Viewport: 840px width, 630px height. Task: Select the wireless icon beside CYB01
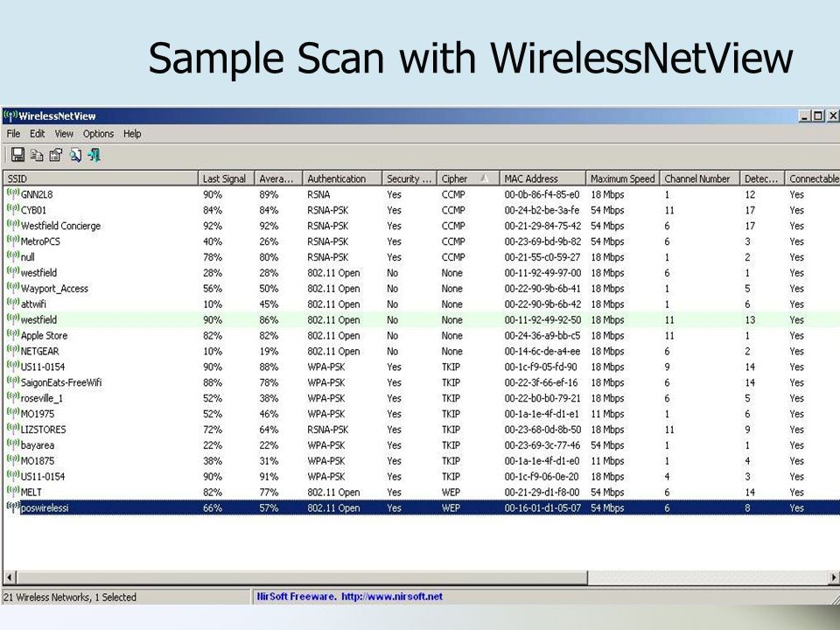pyautogui.click(x=13, y=209)
